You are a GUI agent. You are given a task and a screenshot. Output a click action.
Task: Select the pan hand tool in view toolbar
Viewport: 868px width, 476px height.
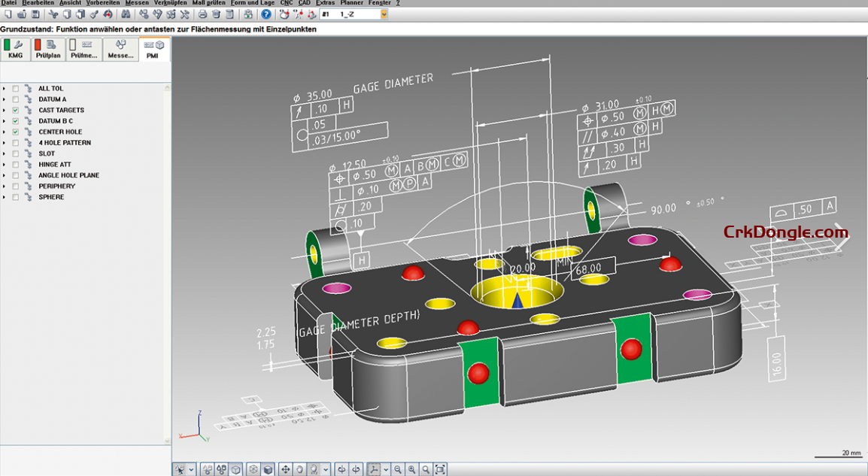pyautogui.click(x=299, y=469)
